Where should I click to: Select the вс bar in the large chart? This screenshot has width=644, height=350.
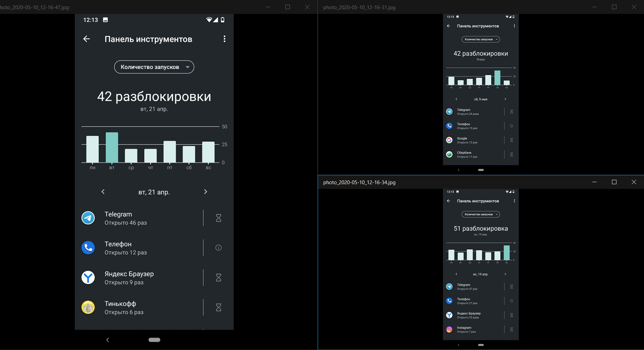[208, 152]
